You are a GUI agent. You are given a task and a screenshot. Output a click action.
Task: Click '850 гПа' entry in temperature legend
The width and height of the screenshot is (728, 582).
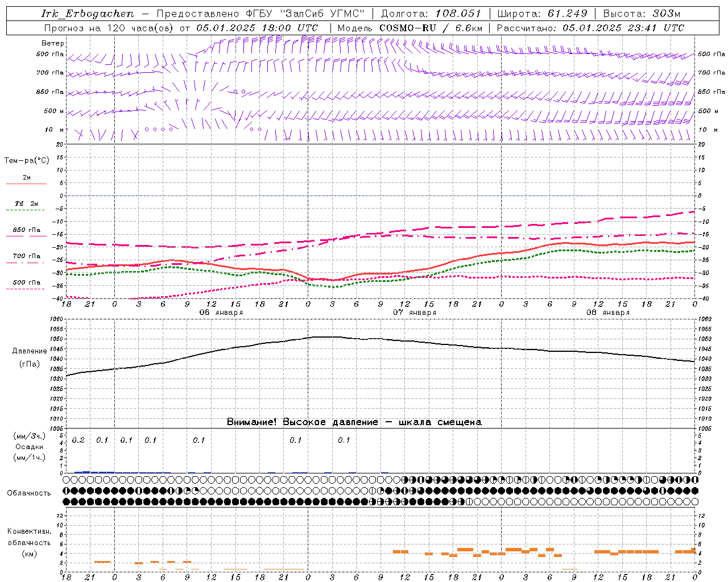[x=27, y=230]
